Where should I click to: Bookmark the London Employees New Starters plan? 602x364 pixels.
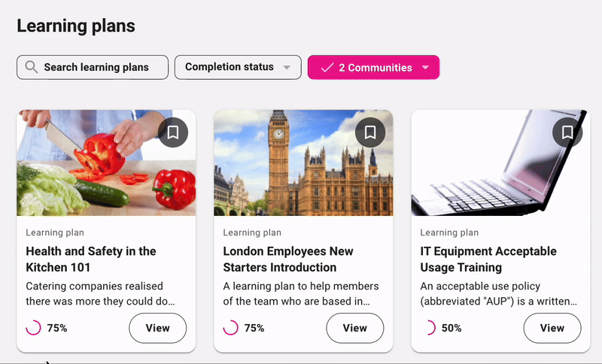tap(370, 132)
